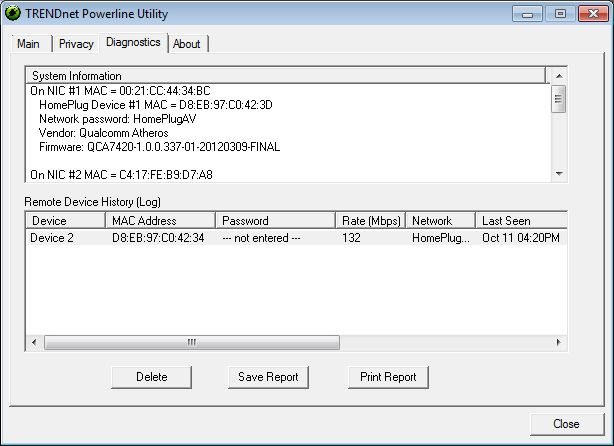
Task: Maximize the TRENDnet Powerline Utility window
Action: 560,14
